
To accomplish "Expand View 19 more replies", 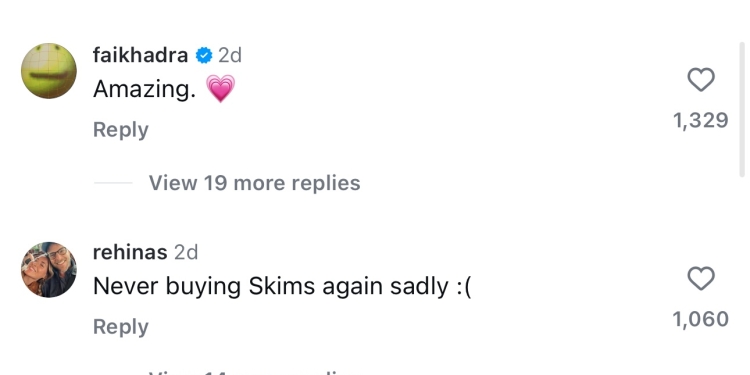I will (254, 183).
